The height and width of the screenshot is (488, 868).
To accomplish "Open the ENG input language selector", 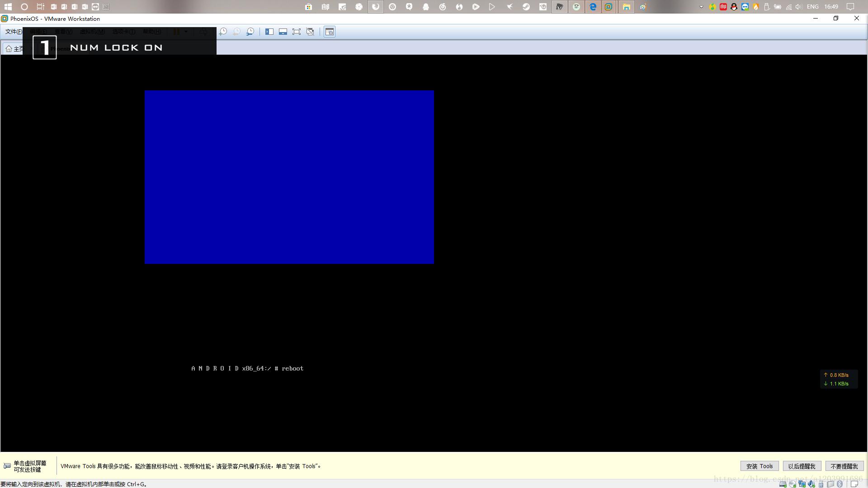I will (x=812, y=7).
